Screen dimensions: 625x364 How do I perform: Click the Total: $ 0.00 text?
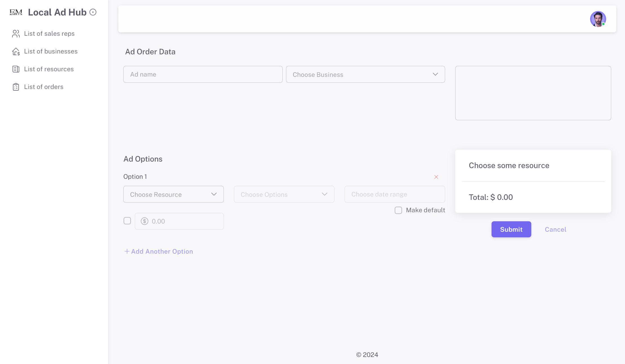491,197
